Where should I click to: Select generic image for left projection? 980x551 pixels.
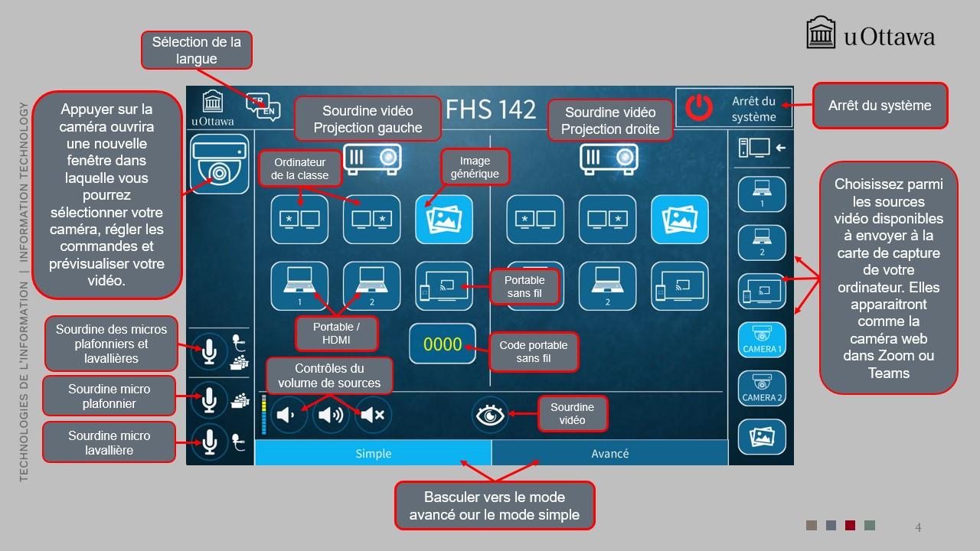coord(444,220)
